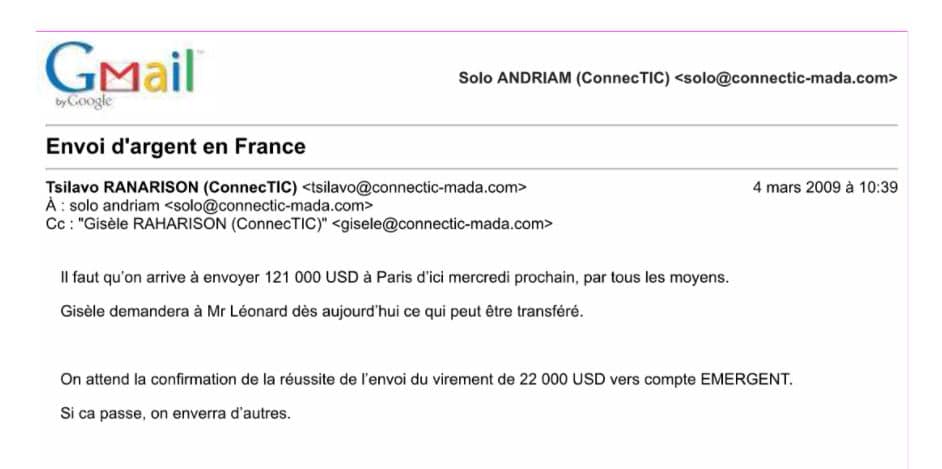Click the sender name Tsilavo RANARISON (ConnecTIC)
Screen dimensions: 942x469
(x=171, y=187)
